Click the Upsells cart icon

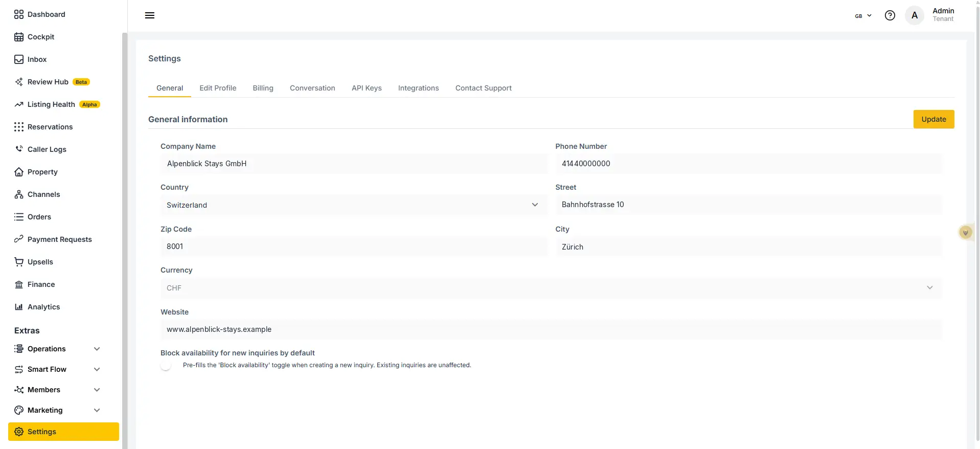tap(19, 262)
